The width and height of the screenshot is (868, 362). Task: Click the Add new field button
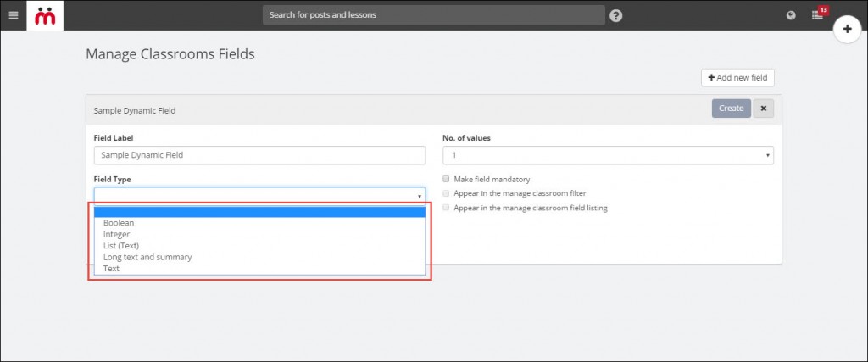pos(737,78)
